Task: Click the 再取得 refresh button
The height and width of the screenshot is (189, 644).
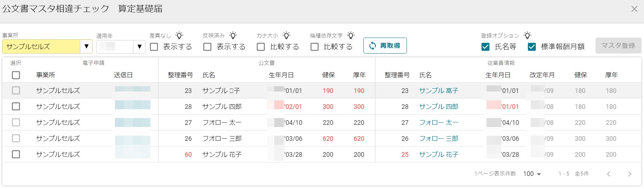Action: pos(385,46)
